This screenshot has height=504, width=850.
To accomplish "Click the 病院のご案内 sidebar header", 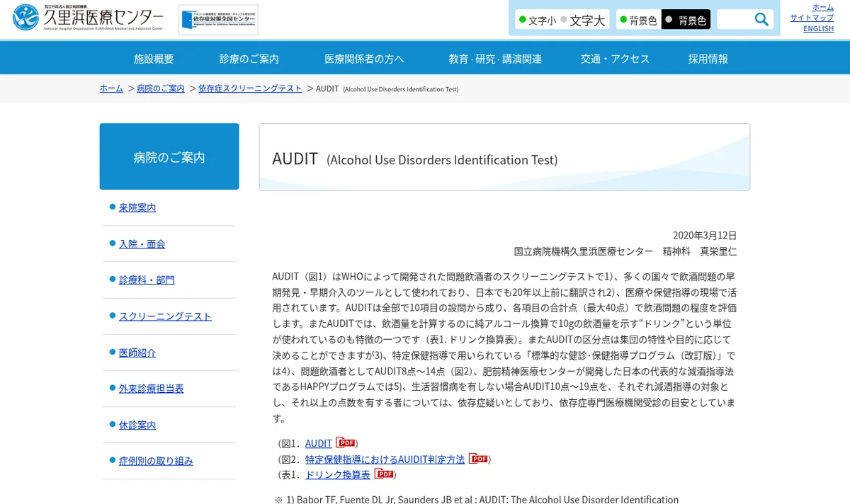I will (x=169, y=156).
